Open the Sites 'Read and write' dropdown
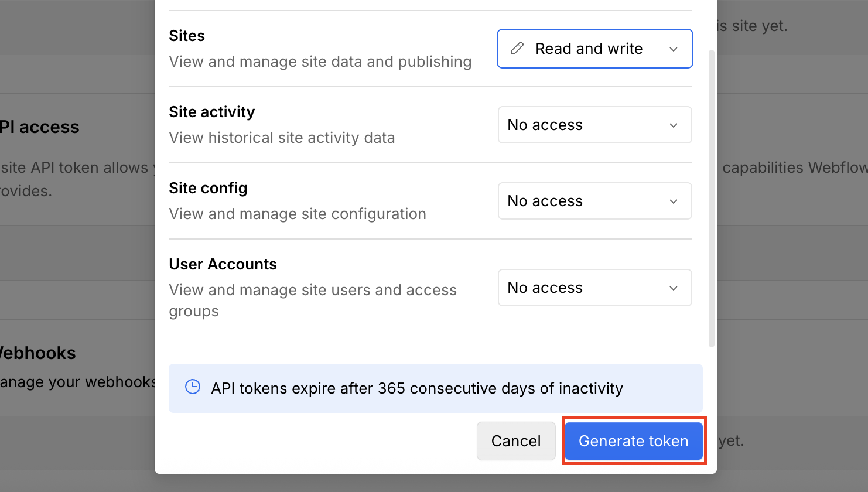Viewport: 868px width, 492px height. click(594, 49)
